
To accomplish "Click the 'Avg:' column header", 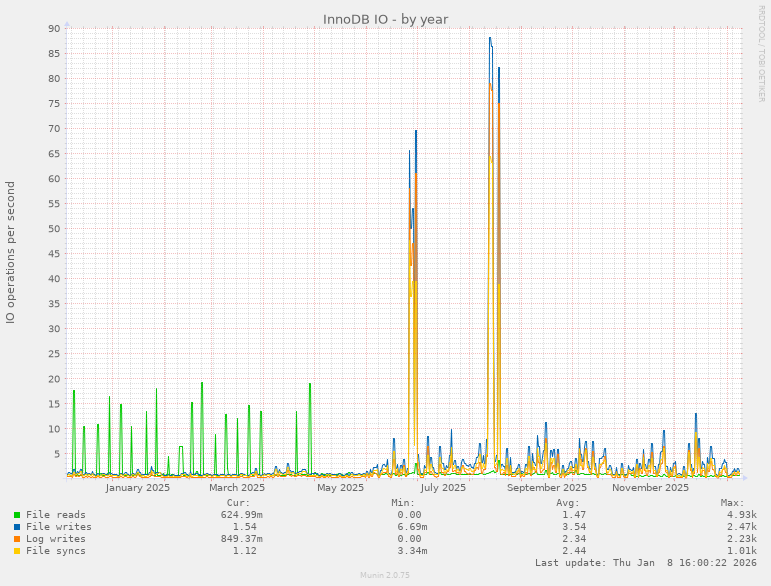I will pyautogui.click(x=568, y=503).
